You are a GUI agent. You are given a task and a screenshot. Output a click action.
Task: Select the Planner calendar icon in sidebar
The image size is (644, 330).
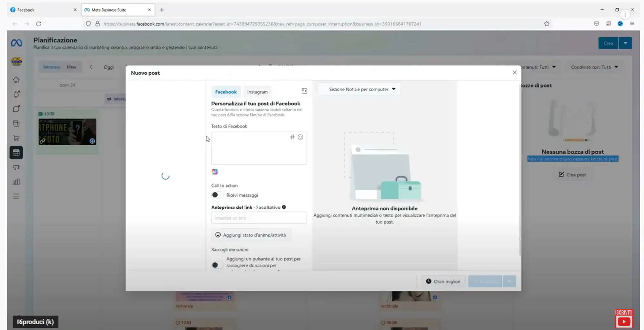(x=16, y=153)
